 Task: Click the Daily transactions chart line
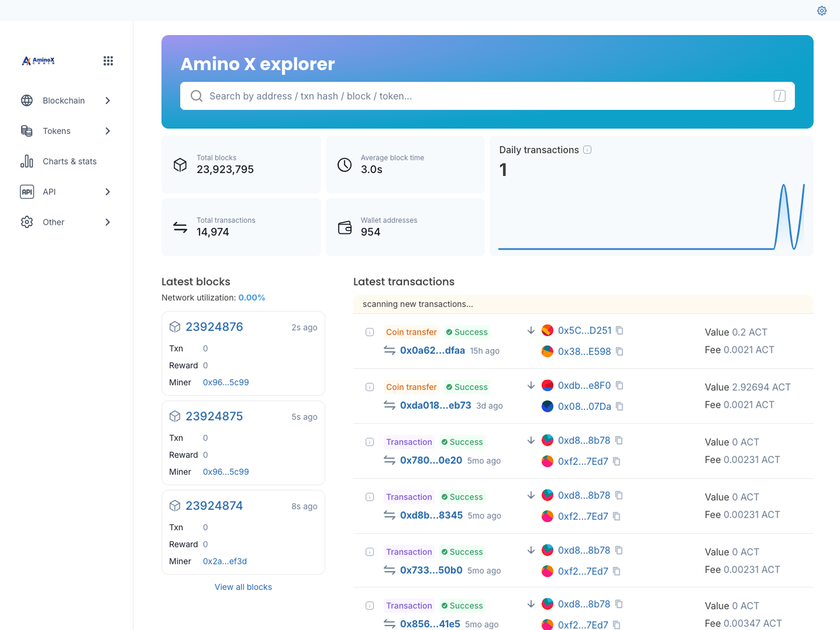coord(651,217)
